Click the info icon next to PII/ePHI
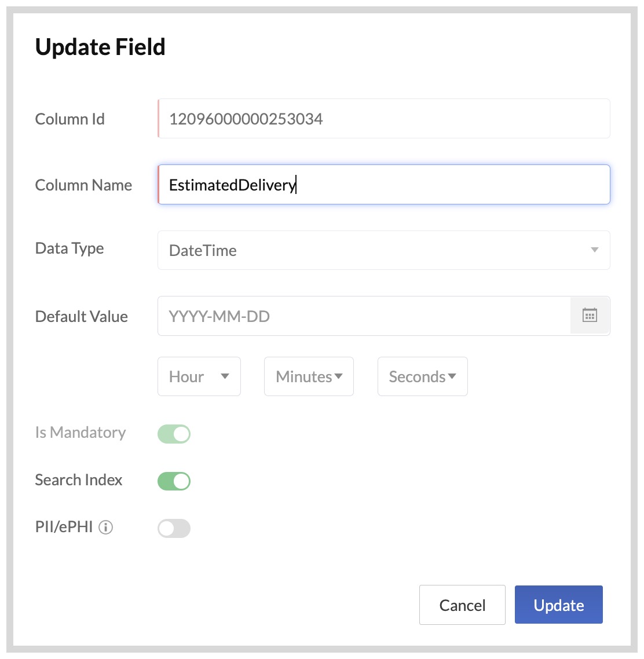Screen dimensions: 644x659 pos(106,527)
